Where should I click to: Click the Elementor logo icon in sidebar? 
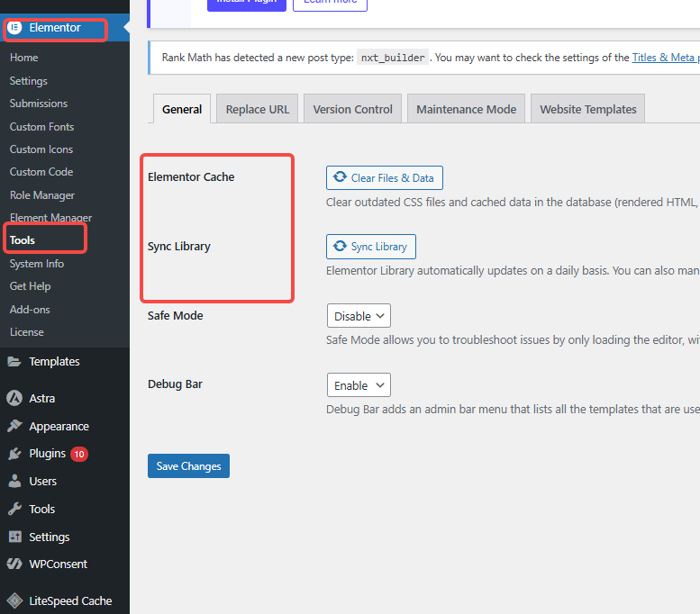(14, 28)
